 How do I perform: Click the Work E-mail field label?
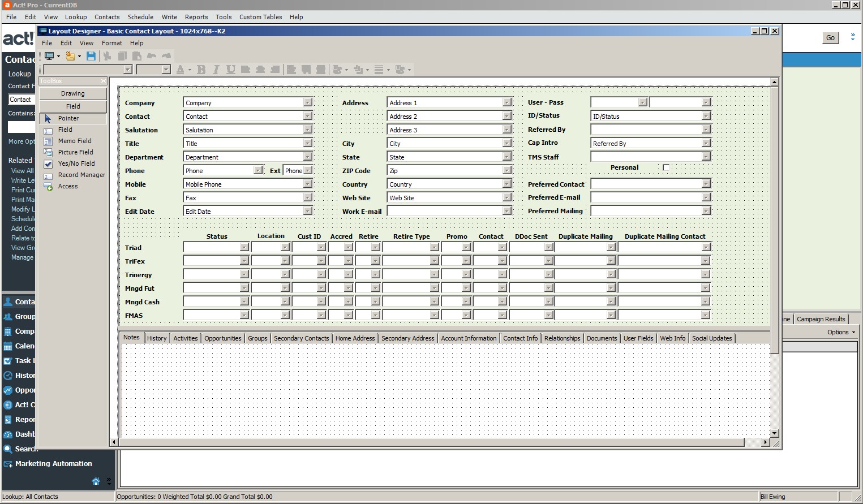click(x=362, y=212)
